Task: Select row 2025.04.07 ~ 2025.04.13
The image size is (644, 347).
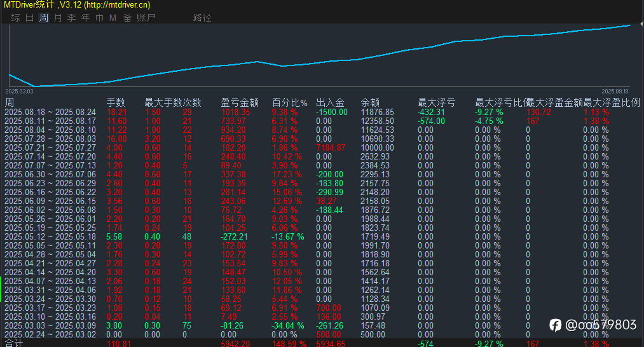Action: pyautogui.click(x=322, y=282)
